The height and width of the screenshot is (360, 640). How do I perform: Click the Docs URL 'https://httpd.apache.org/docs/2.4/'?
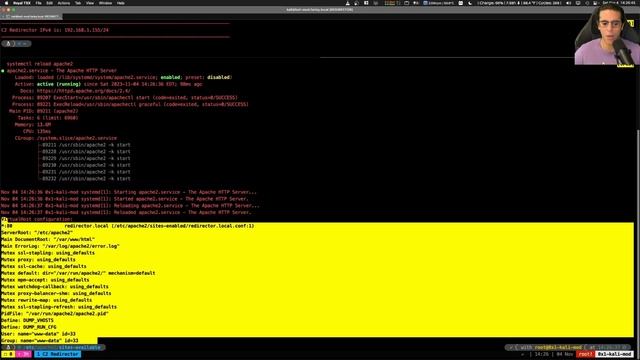click(x=84, y=91)
